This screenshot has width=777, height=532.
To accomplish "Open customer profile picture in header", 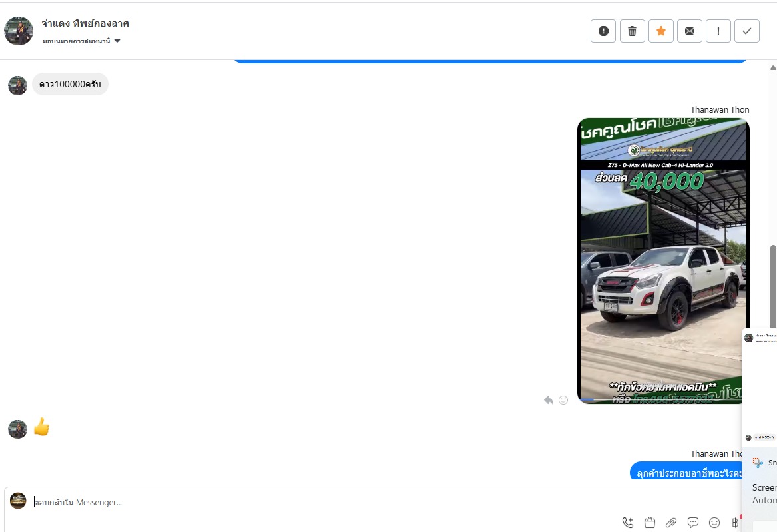I will point(19,31).
